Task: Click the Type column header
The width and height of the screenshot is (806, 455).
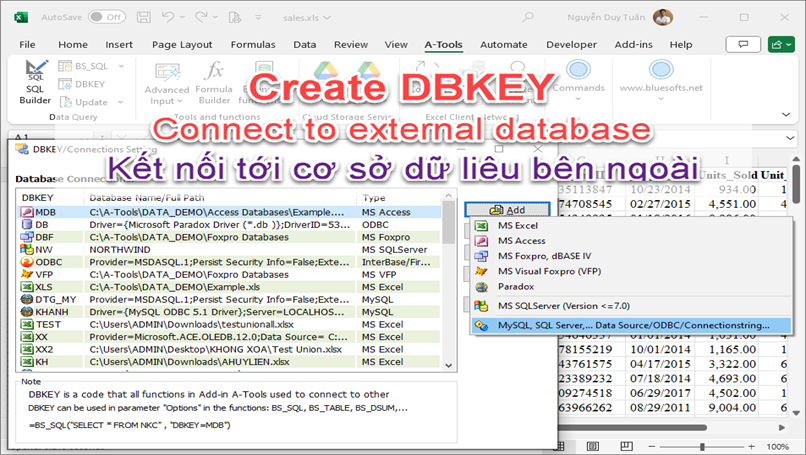Action: [x=399, y=197]
